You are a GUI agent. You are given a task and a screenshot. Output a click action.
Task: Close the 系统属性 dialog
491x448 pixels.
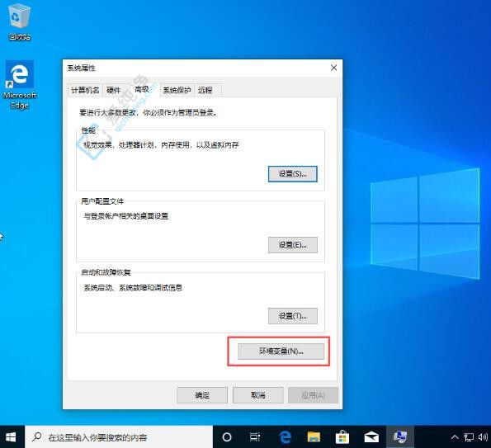click(x=334, y=68)
